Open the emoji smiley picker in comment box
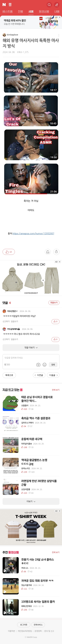This screenshot has height=644, width=62. [45, 365]
